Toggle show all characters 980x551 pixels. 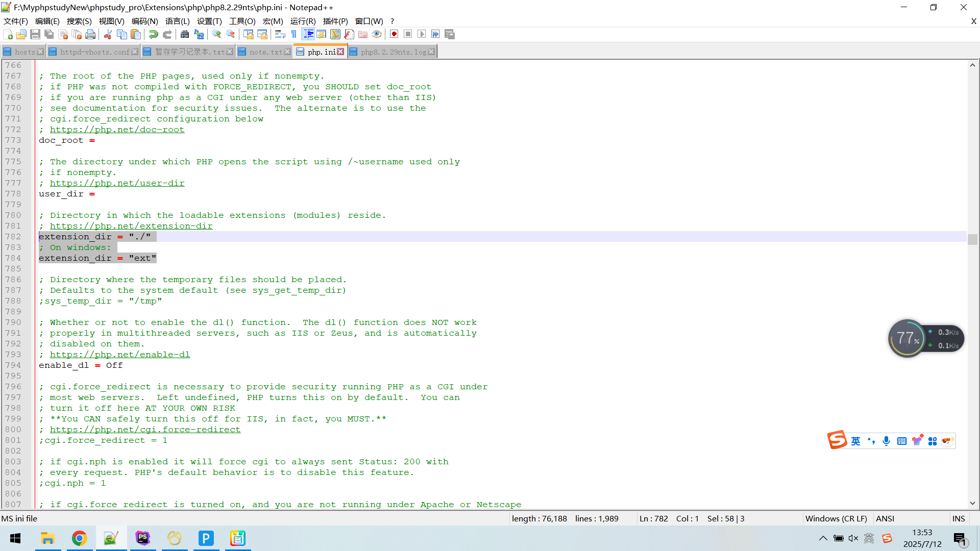[294, 34]
